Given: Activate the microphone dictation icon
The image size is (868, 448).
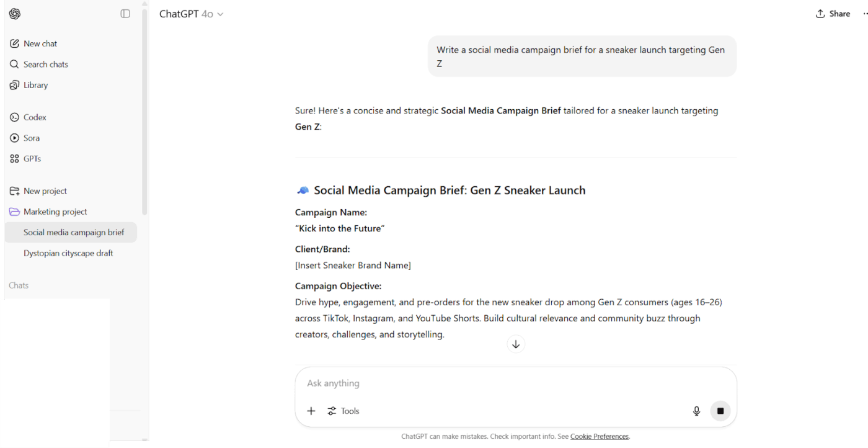Looking at the screenshot, I should point(696,411).
